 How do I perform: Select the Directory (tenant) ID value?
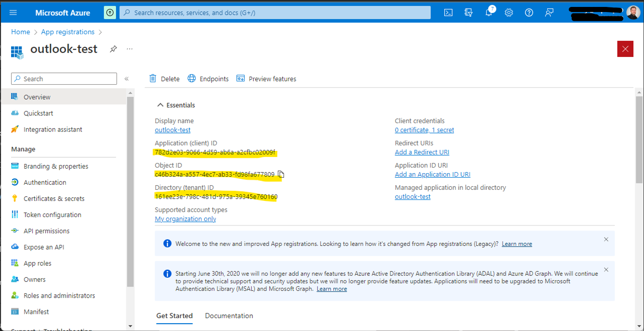coord(216,197)
